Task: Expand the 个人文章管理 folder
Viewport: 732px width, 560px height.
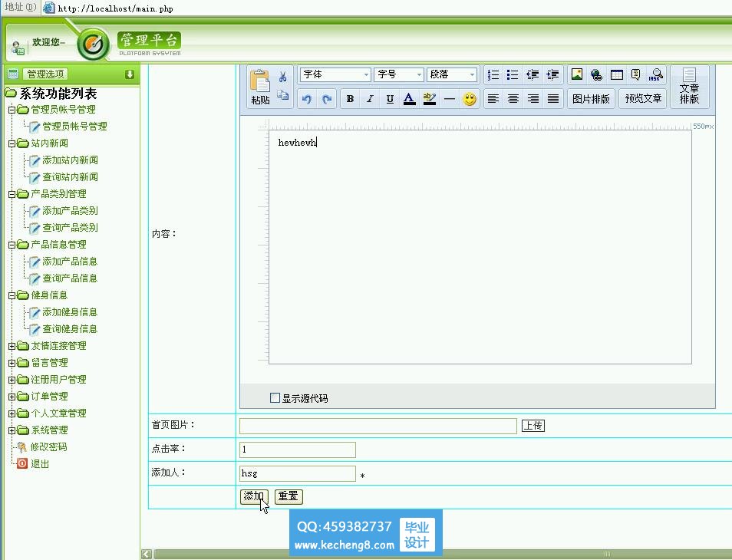Action: [12, 414]
